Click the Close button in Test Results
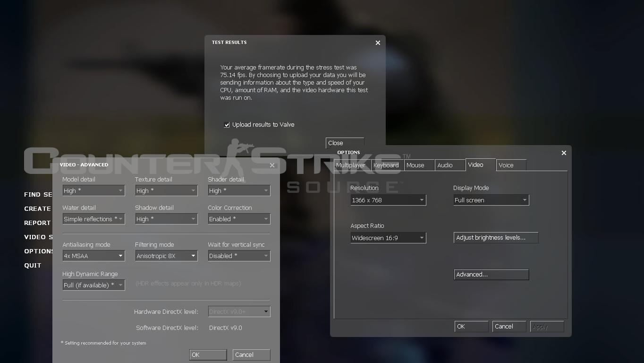This screenshot has height=363, width=644. pyautogui.click(x=345, y=143)
